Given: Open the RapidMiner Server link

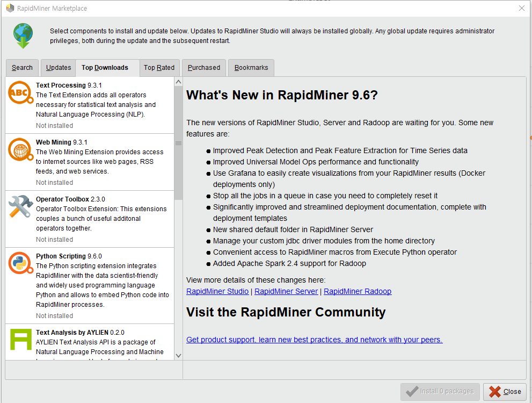Looking at the screenshot, I should coord(286,291).
